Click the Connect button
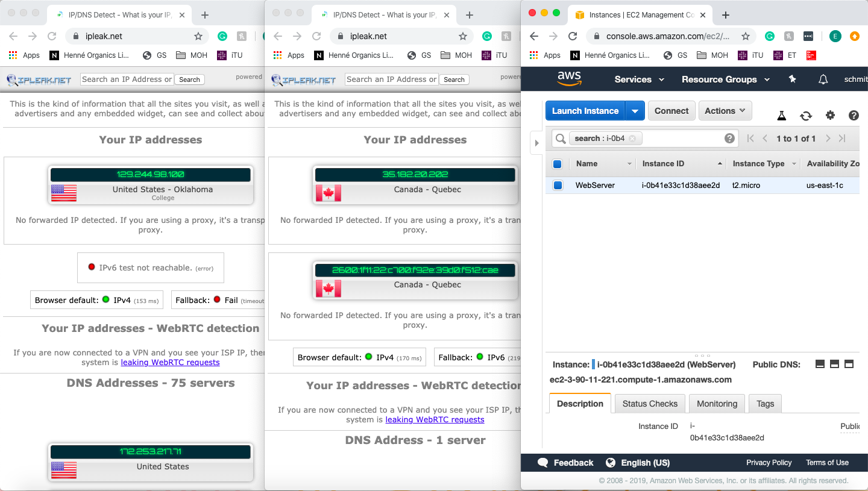This screenshot has width=868, height=491. [x=671, y=111]
